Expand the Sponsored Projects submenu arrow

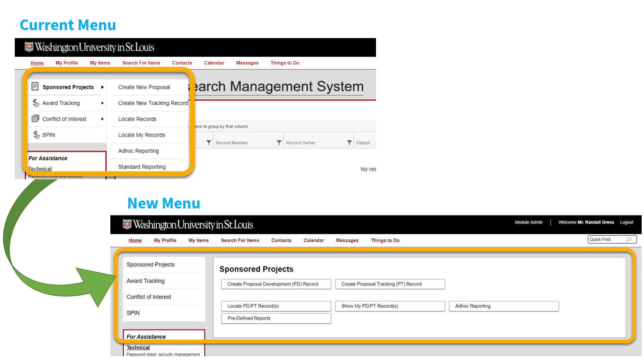point(102,87)
